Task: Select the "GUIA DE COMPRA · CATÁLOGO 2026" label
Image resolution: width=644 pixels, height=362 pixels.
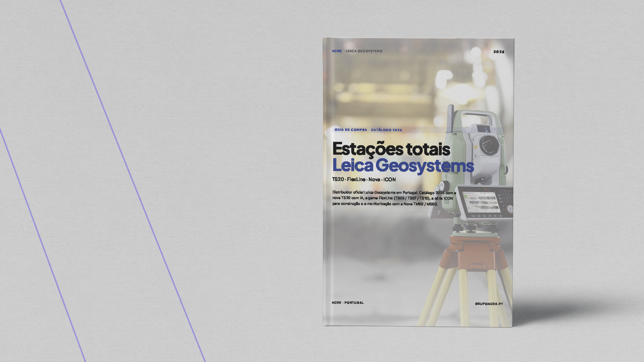Action: 368,130
